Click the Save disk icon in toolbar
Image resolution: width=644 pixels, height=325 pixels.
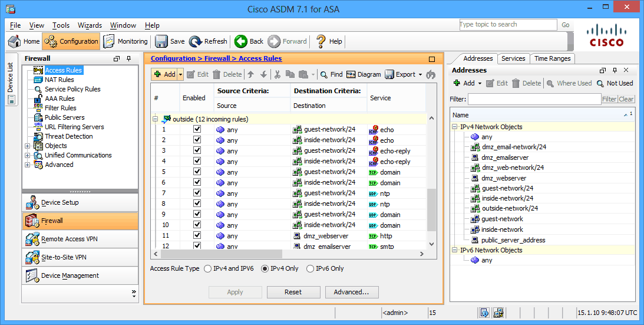tap(161, 41)
